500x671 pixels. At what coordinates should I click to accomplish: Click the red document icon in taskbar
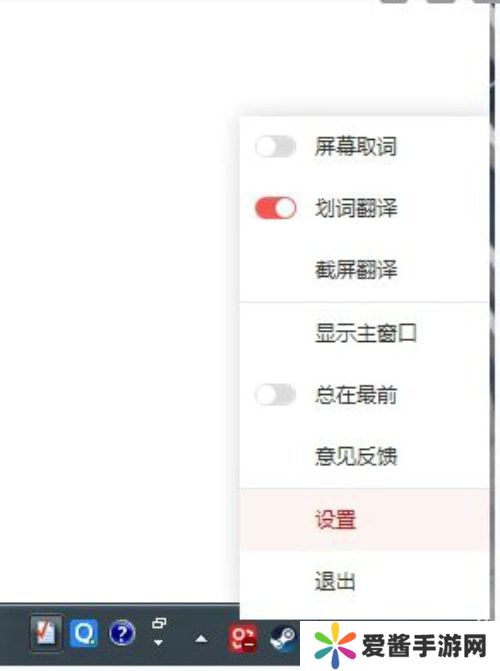(46, 634)
